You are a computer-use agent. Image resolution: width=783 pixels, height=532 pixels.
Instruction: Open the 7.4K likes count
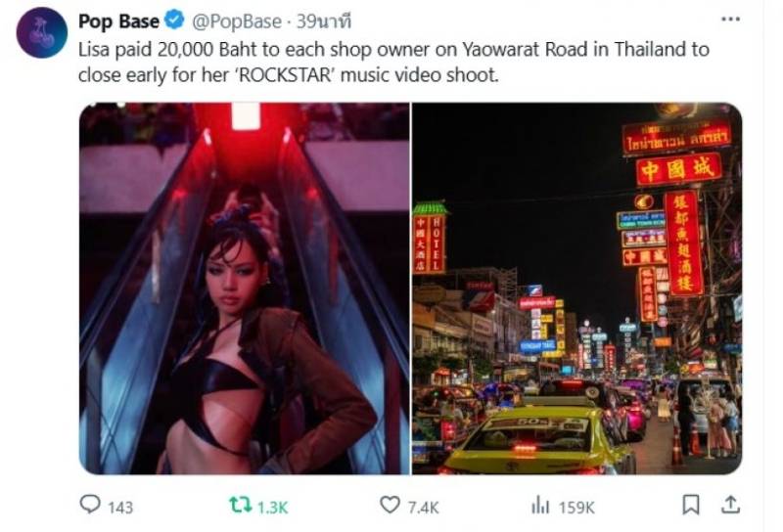[x=423, y=508]
